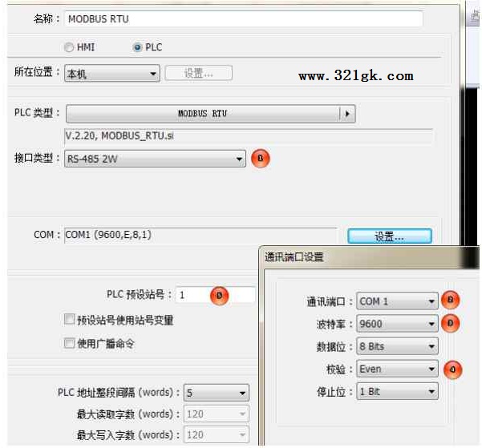Click the PLC 预设站号 input field
The image size is (482, 448).
tap(192, 295)
